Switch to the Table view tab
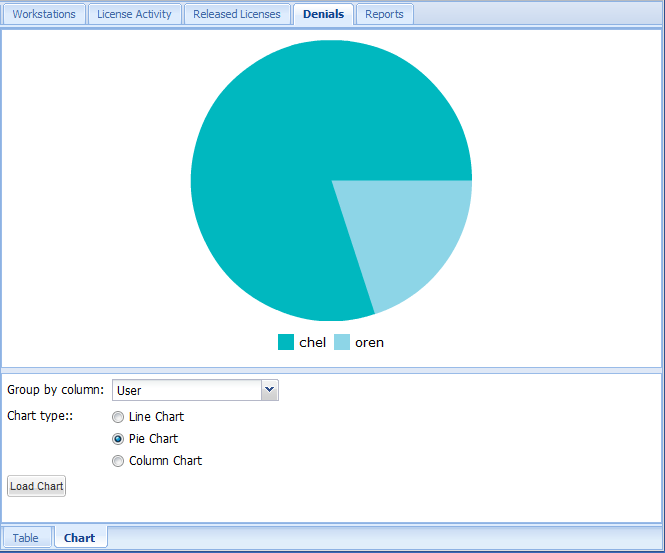This screenshot has width=665, height=553. tap(26, 538)
